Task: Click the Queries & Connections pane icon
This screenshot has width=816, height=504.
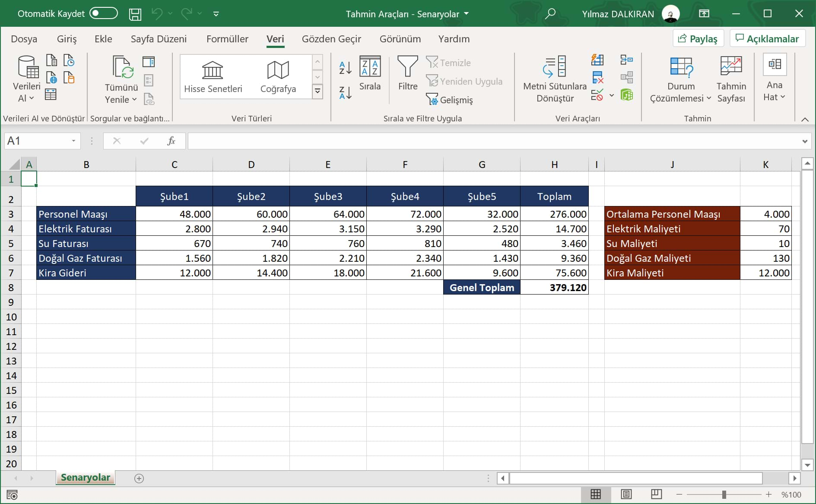Action: (149, 62)
